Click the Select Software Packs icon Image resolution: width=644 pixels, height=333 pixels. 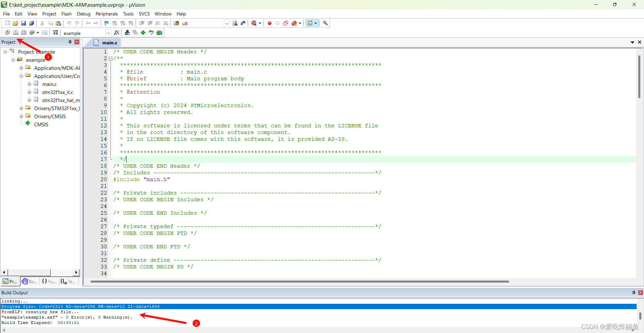point(151,33)
